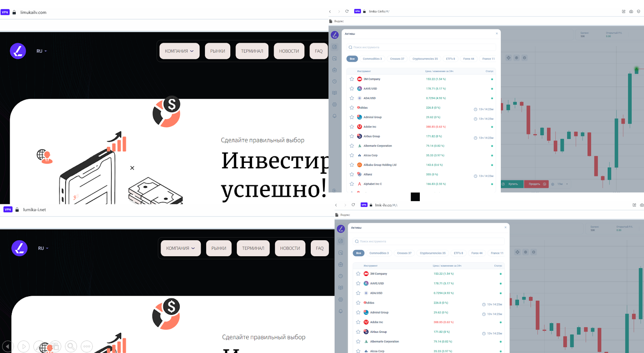644x353 pixels.
Task: Click VPN badge beside lumika-i.net address
Action: 8,210
